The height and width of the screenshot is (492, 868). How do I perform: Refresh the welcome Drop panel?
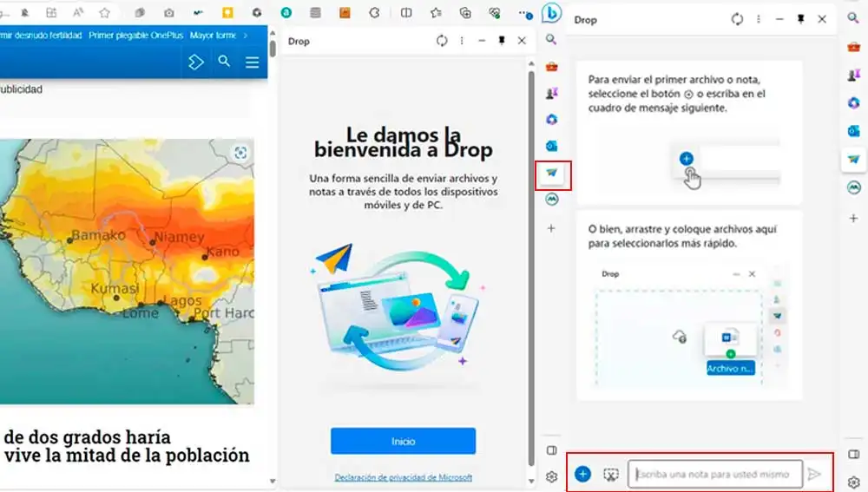tap(441, 41)
